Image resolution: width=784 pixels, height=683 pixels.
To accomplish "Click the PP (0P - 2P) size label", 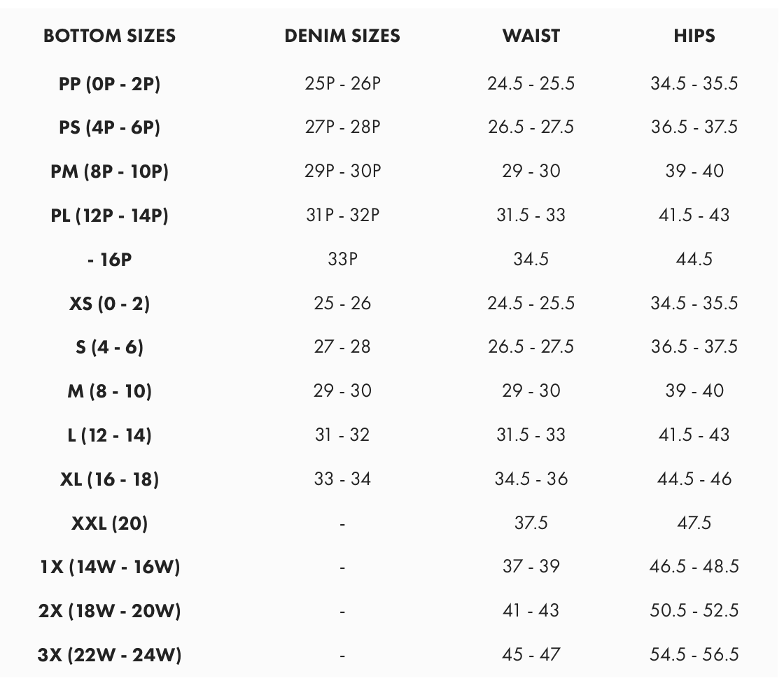I will (x=110, y=84).
